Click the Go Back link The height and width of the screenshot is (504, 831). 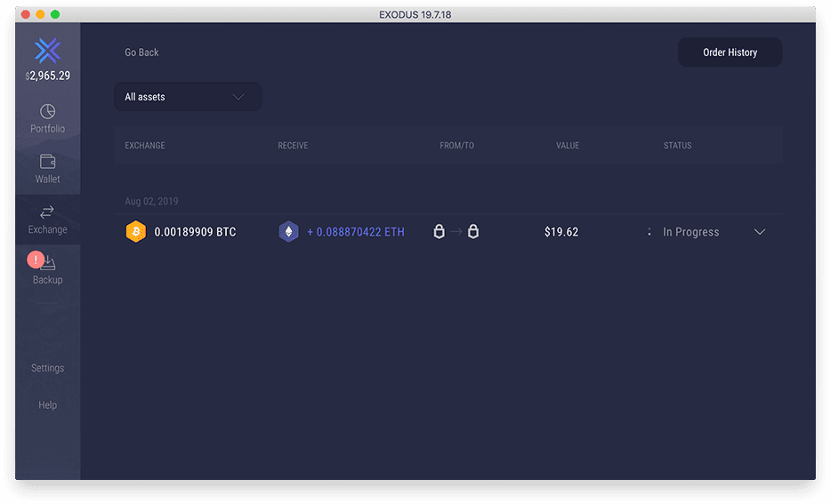click(141, 52)
